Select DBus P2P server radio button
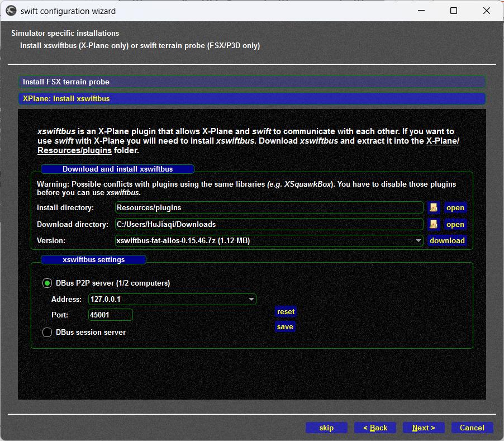 click(x=47, y=283)
